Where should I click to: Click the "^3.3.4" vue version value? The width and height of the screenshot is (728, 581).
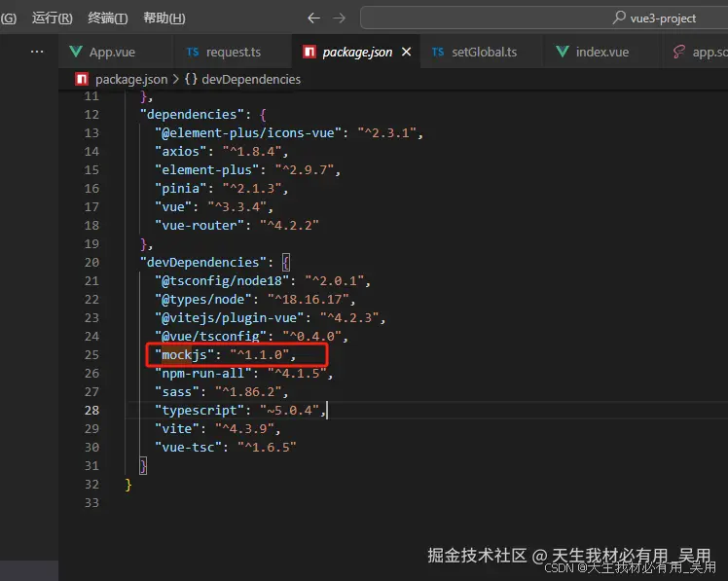[237, 207]
